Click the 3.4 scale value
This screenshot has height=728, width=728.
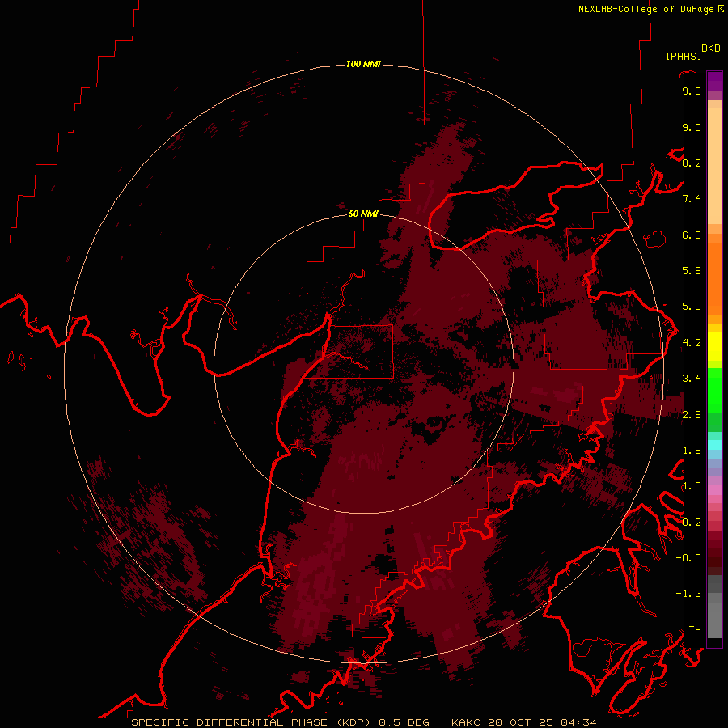(x=692, y=379)
